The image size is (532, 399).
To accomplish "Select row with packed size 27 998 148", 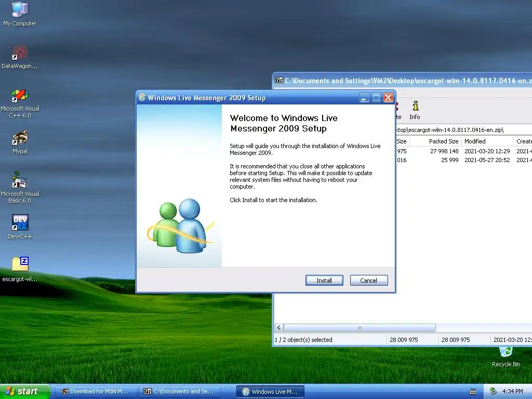I will point(463,151).
